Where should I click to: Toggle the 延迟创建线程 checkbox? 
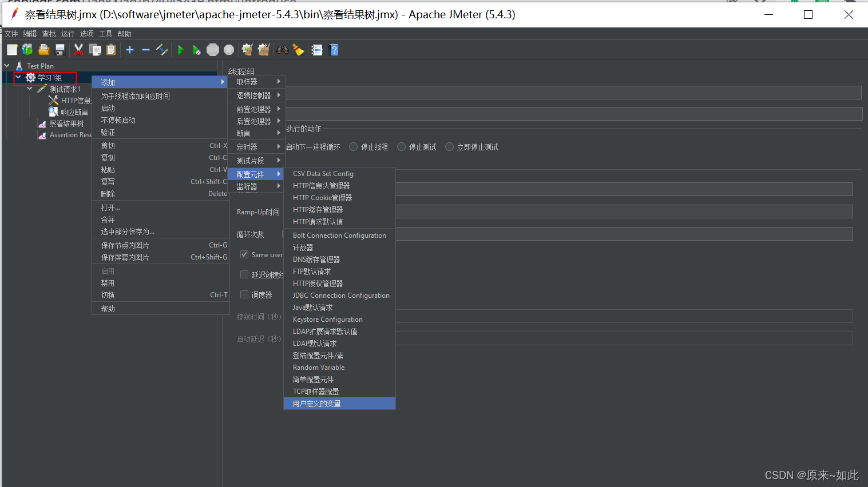tap(244, 274)
